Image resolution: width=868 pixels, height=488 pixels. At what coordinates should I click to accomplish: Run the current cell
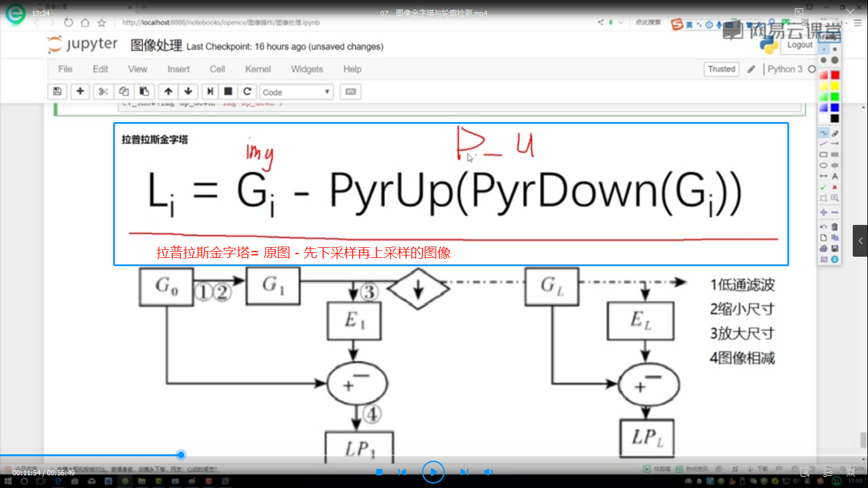coord(210,91)
